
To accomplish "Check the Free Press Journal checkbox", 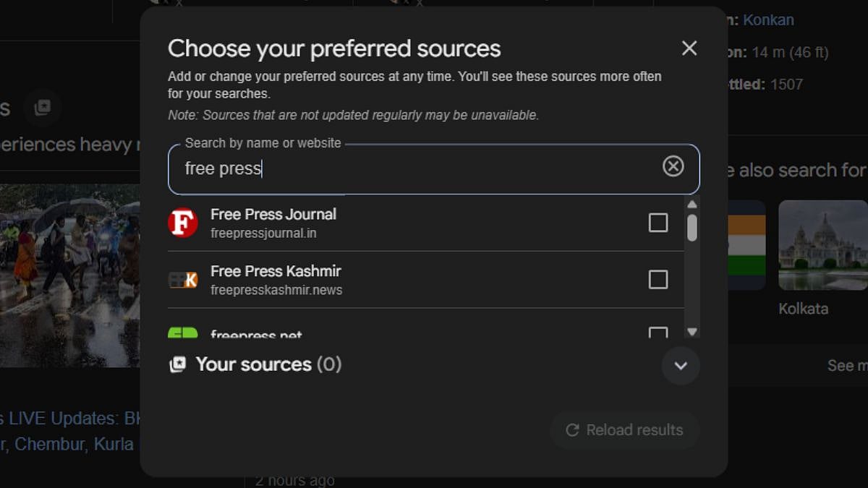I will coord(658,223).
